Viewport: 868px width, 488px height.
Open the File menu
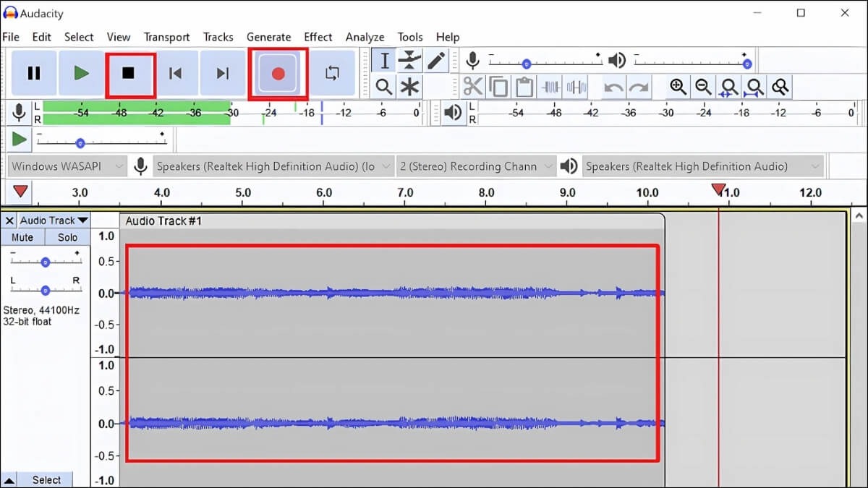pyautogui.click(x=11, y=37)
